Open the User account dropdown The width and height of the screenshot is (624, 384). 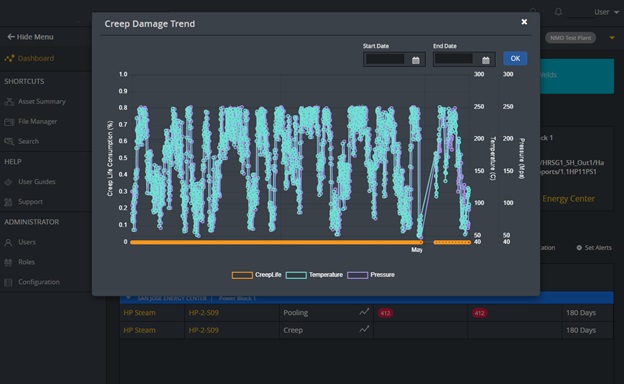pos(606,12)
